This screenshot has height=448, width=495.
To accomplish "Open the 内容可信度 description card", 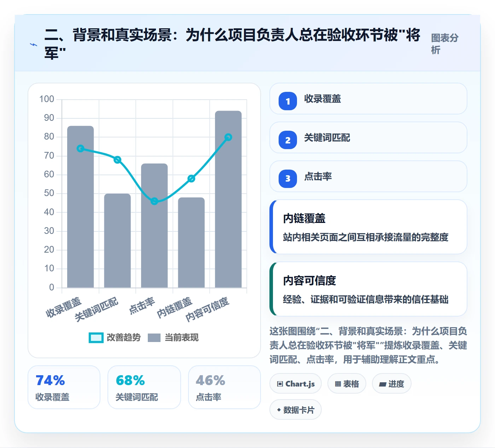I will point(368,289).
